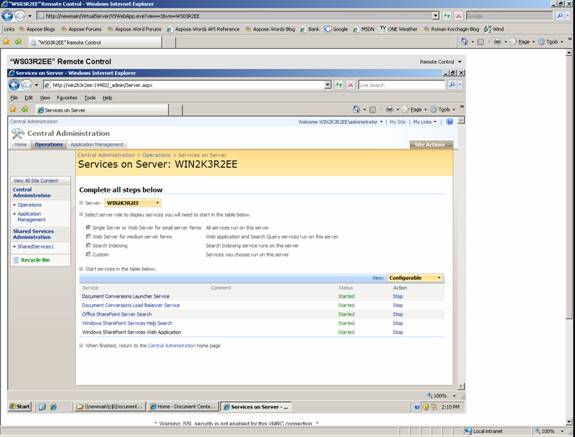Switch to the Home tab in Central Administration

click(21, 144)
